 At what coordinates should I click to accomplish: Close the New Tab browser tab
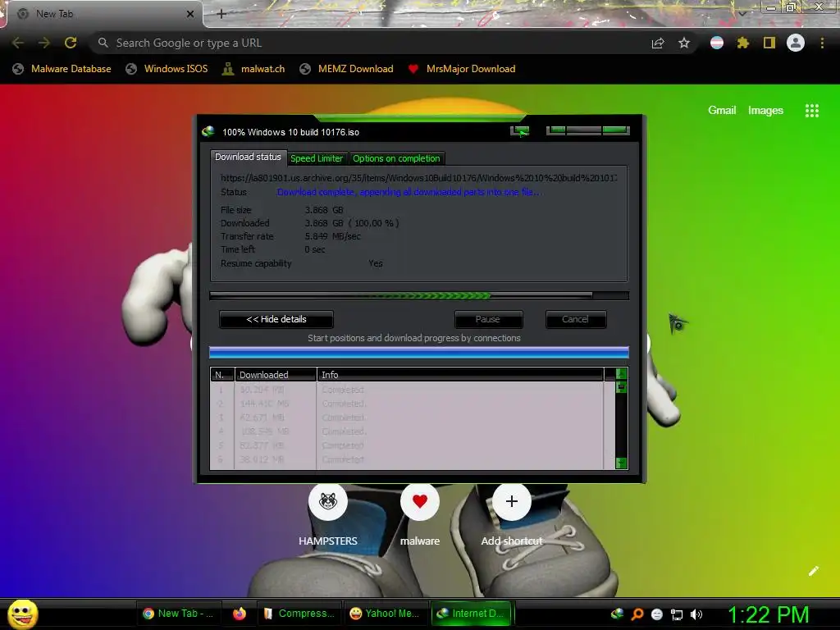point(190,14)
